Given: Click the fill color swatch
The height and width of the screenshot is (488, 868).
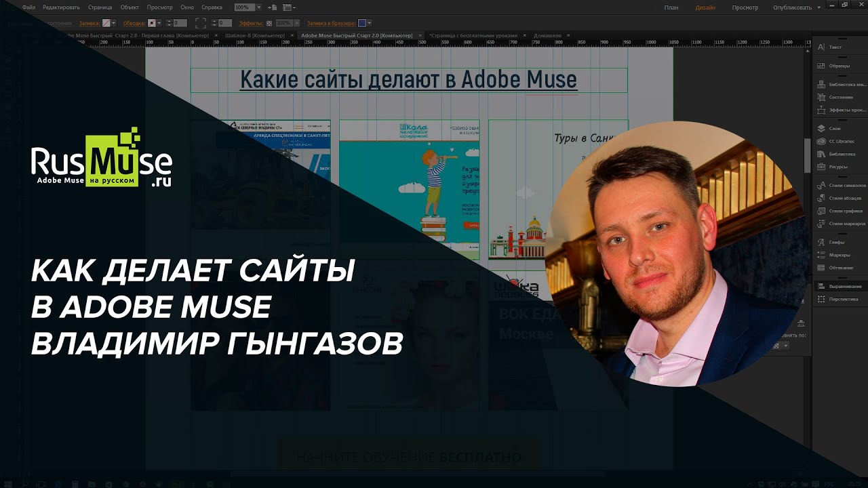Looking at the screenshot, I should (106, 23).
